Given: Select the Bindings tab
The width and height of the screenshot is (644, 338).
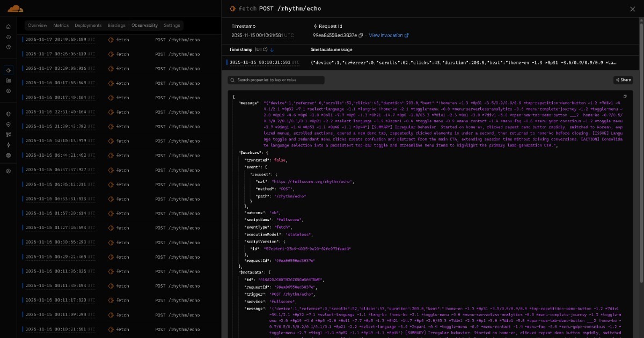Looking at the screenshot, I should click(117, 25).
